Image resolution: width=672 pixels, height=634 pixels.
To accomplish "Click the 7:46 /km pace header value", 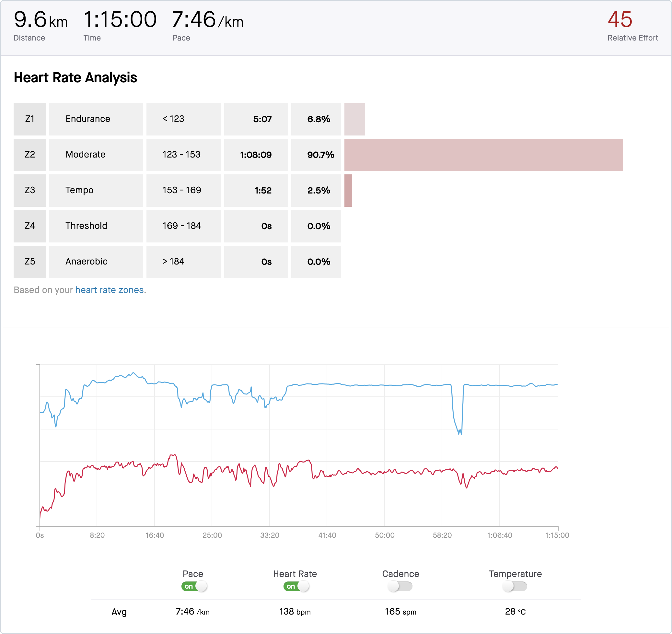I will pos(208,19).
